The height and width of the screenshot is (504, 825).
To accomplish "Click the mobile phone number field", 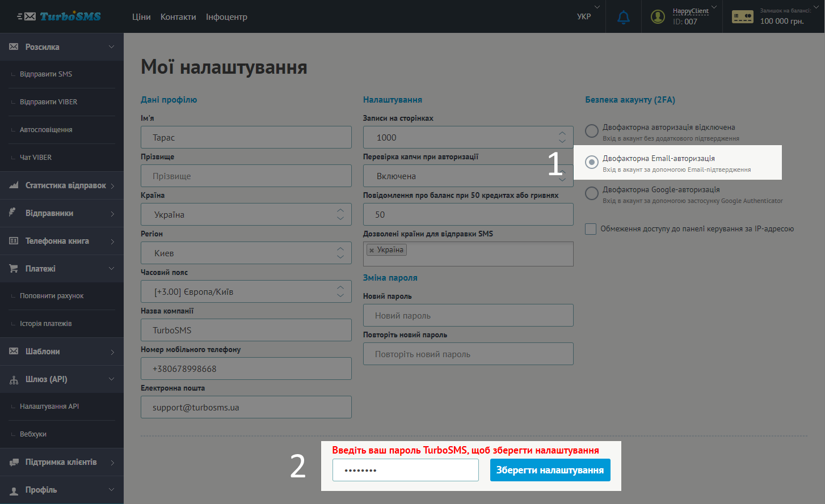I will click(x=246, y=369).
